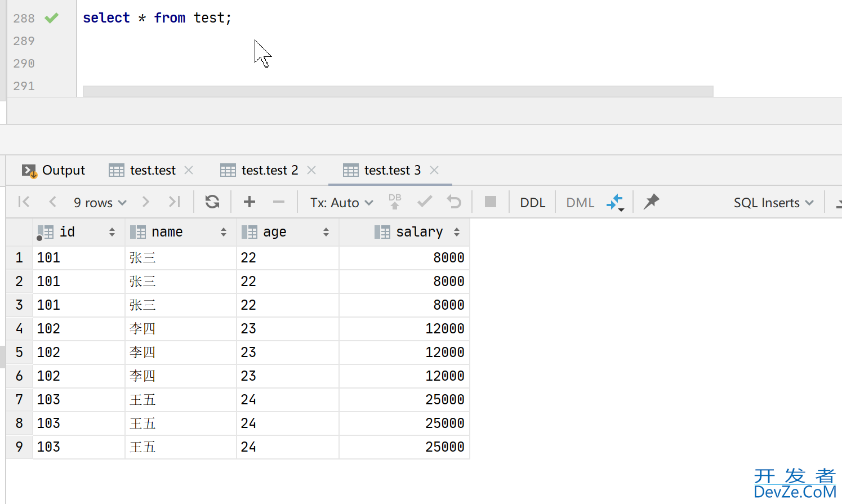842x504 pixels.
Task: Select age cell 22 in row 1
Action: [288, 258]
